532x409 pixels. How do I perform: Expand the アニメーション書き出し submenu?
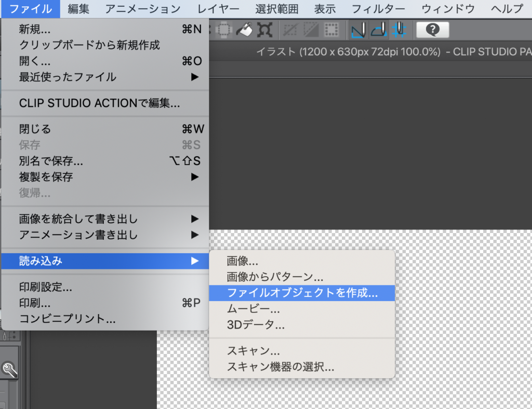point(105,235)
